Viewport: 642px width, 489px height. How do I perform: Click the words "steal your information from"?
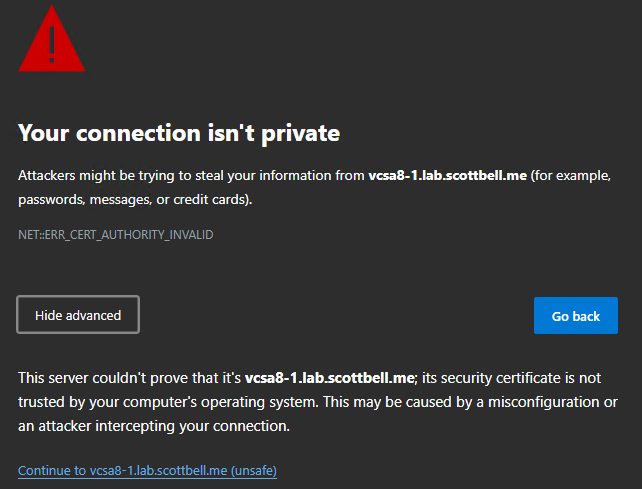coord(281,176)
